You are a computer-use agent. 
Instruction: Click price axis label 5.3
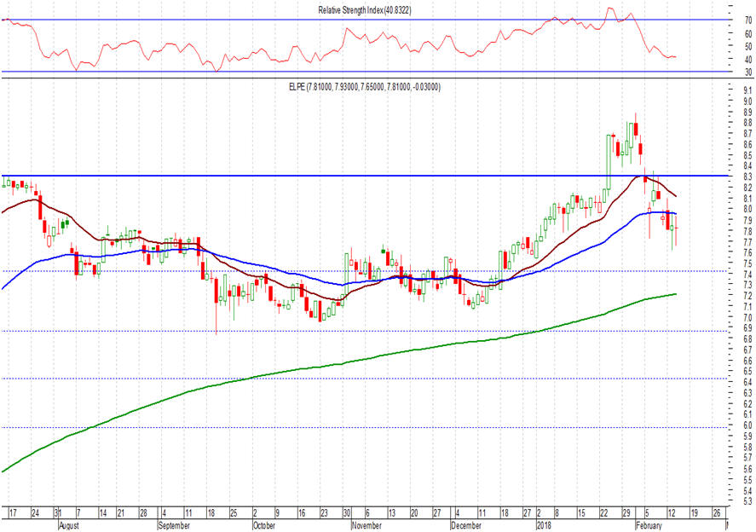(747, 501)
